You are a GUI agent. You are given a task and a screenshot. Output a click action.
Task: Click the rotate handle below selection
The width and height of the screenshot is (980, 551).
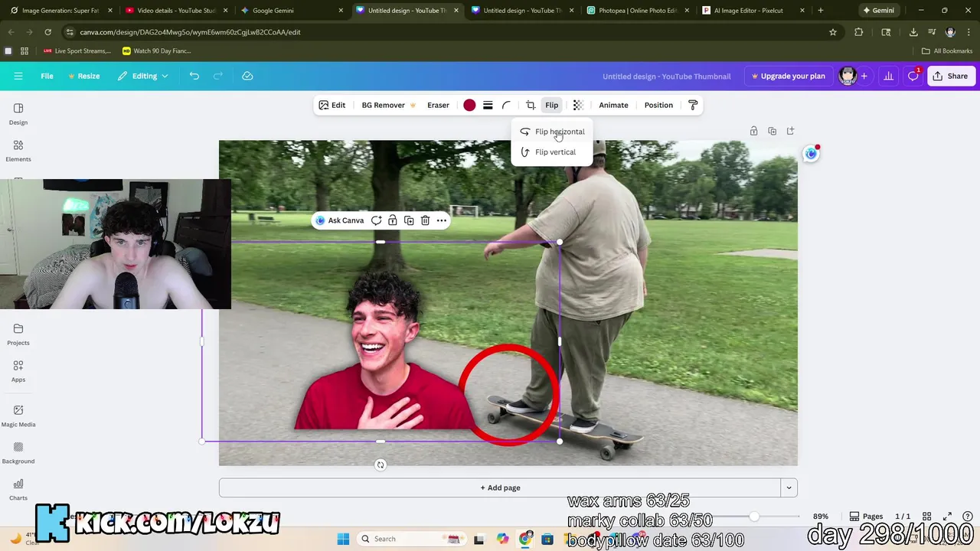pos(381,465)
